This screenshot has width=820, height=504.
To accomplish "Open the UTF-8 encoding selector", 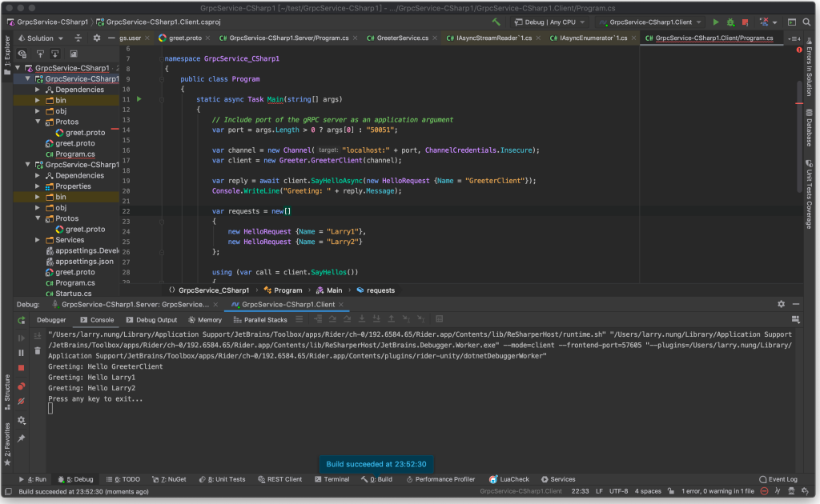I will click(619, 491).
